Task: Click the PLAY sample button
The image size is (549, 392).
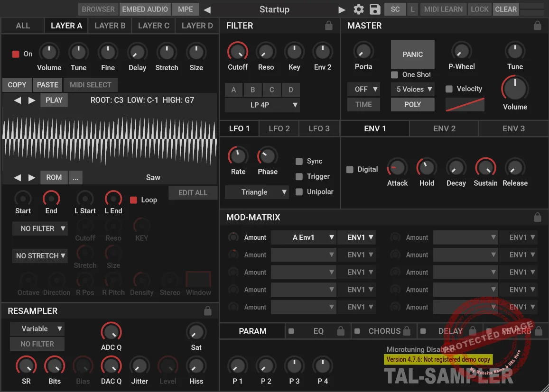Action: tap(54, 100)
